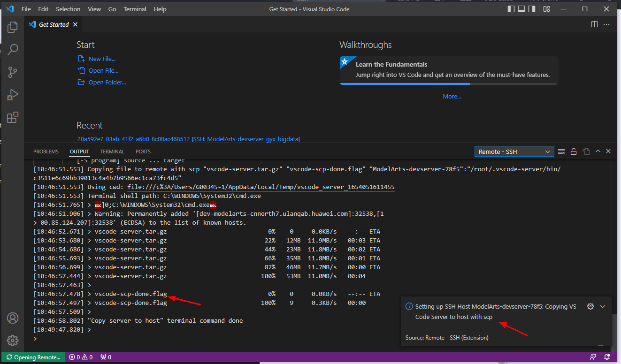The image size is (621, 364).
Task: Toggle the primary side bar layout icon
Action: (x=511, y=9)
